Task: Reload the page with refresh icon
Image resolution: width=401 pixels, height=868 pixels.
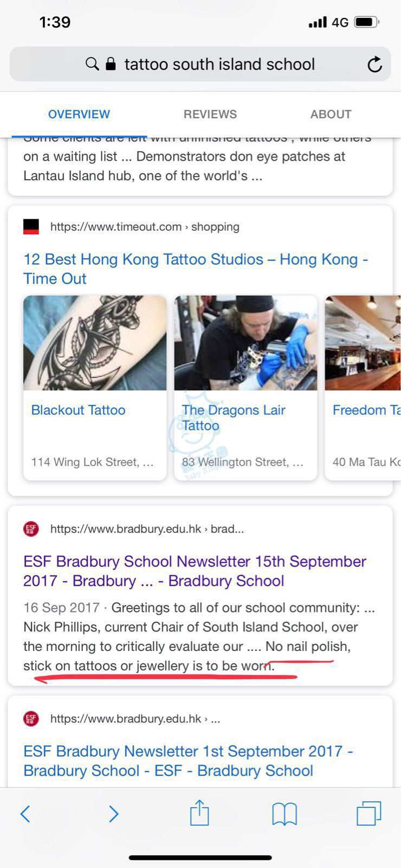Action: pyautogui.click(x=374, y=65)
